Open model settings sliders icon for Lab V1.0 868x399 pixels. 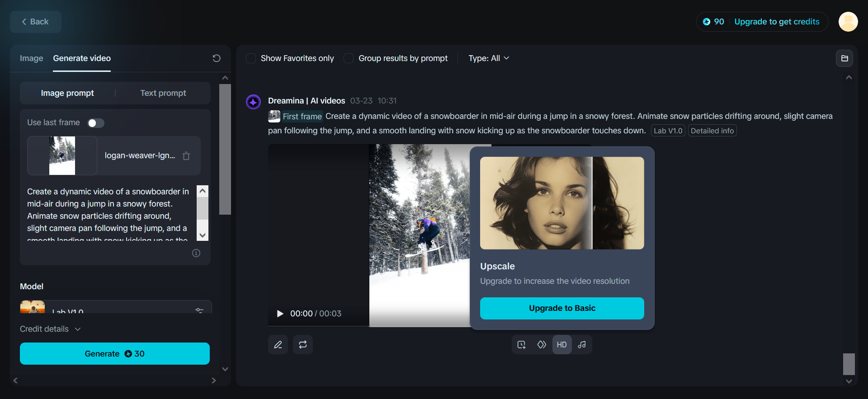point(199,310)
